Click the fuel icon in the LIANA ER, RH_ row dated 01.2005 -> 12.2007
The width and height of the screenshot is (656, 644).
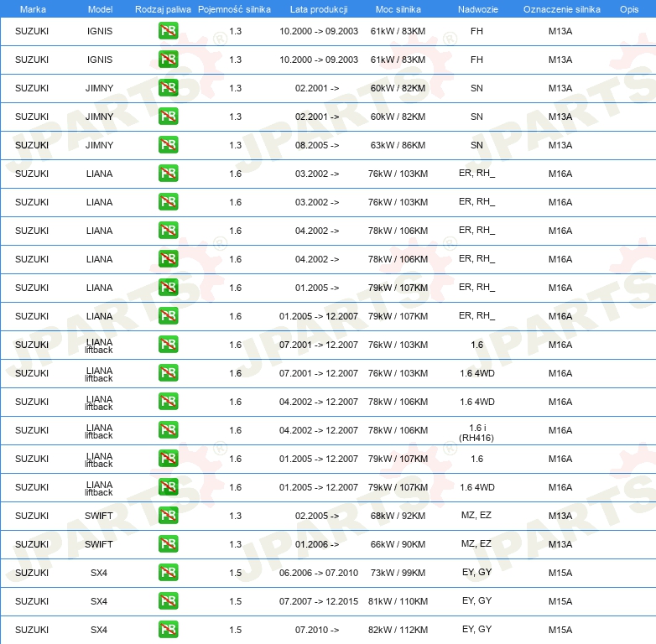tap(168, 316)
